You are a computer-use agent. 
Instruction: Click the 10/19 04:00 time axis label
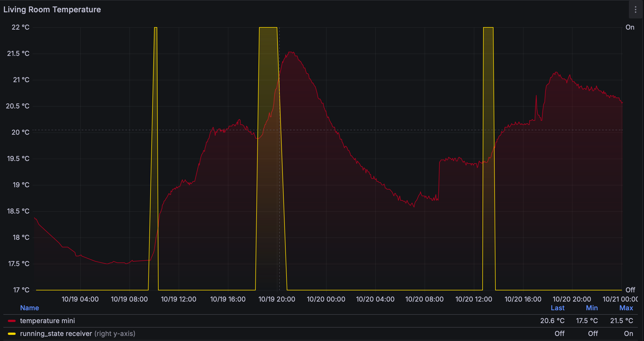[x=80, y=299]
